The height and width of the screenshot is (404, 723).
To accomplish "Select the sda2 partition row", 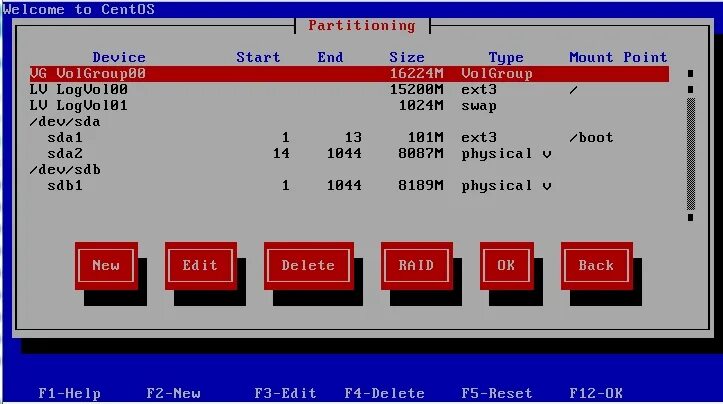I will pos(349,154).
